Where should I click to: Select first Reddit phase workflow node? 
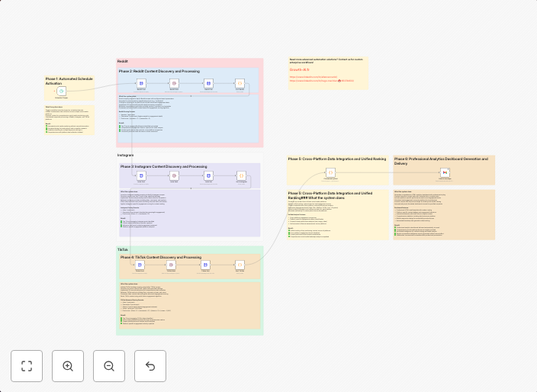coord(141,83)
